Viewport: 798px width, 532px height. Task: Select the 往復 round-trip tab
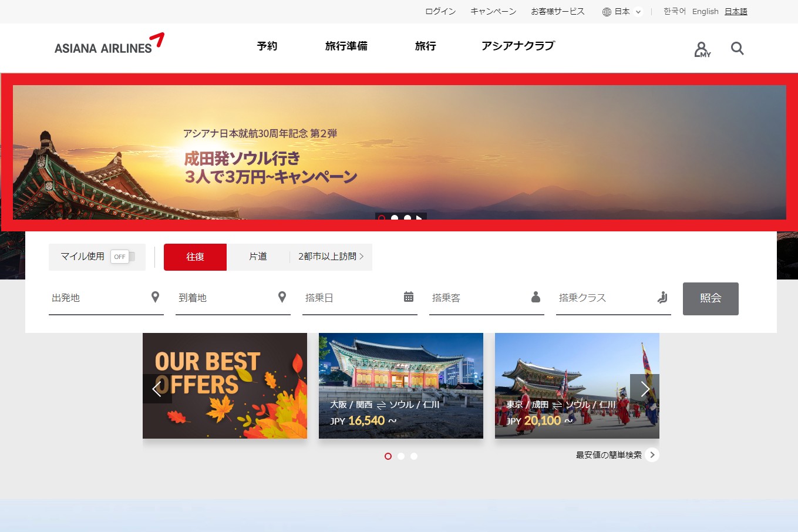(195, 257)
